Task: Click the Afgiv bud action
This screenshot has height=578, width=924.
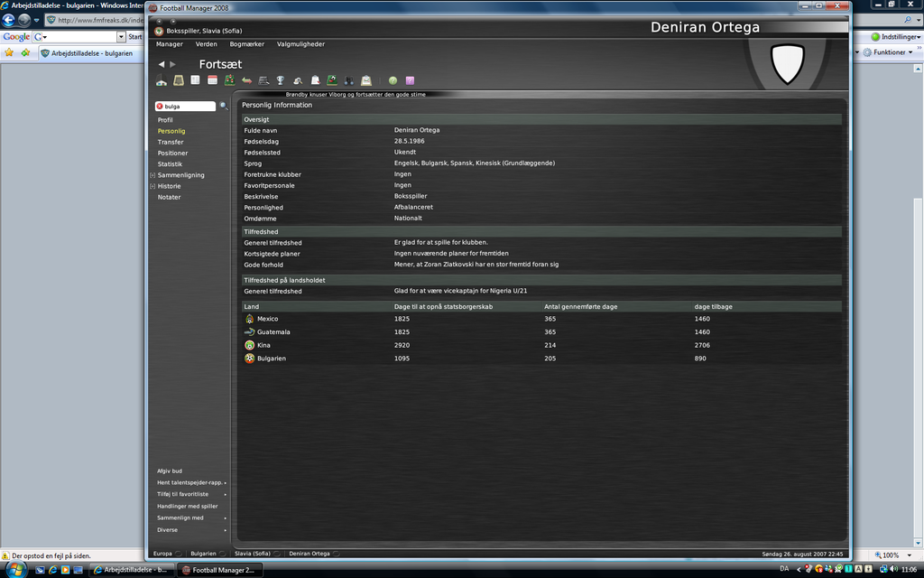Action: click(x=169, y=471)
